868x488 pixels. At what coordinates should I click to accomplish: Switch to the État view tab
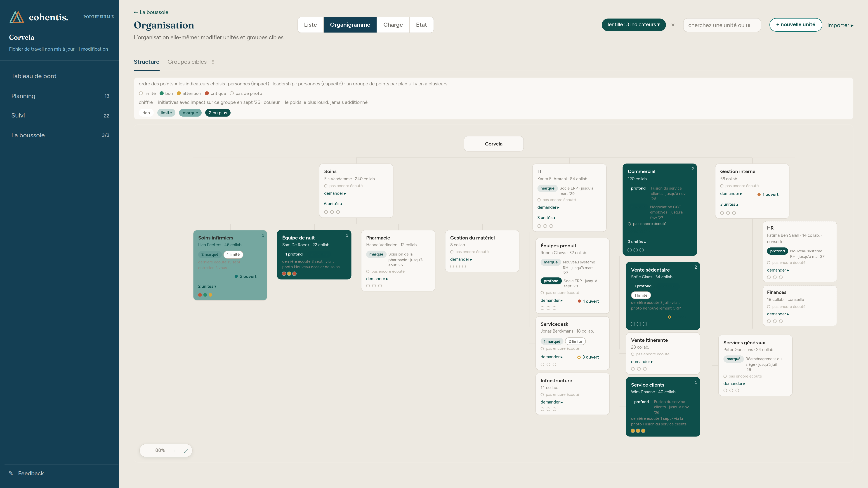[421, 25]
